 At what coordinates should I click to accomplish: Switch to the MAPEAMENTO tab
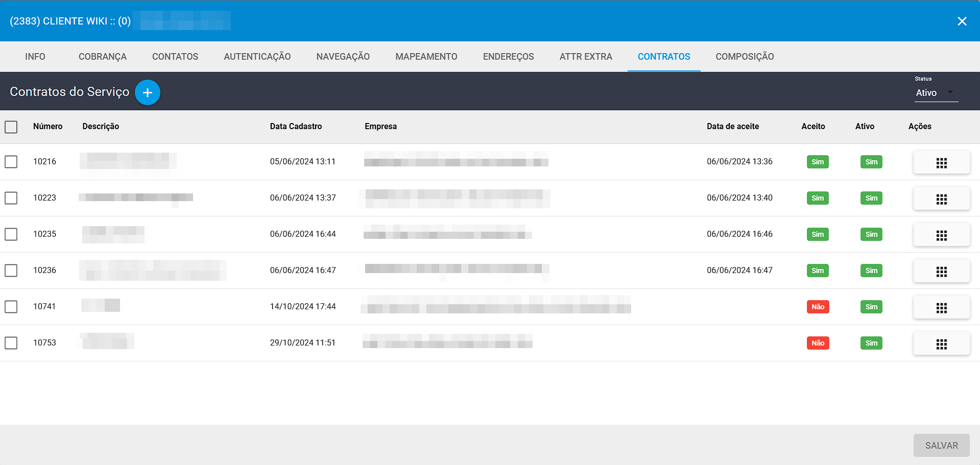tap(426, 57)
